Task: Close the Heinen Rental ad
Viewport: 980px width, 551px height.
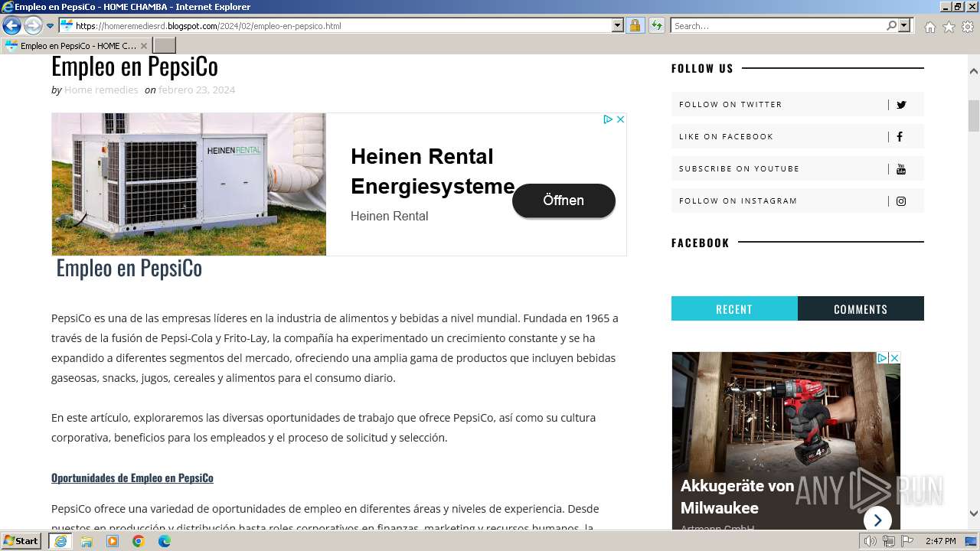Action: tap(621, 119)
